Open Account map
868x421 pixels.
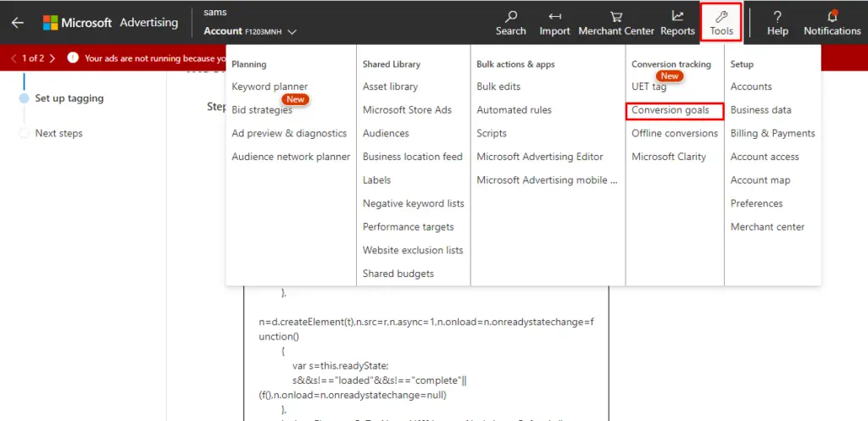tap(760, 180)
